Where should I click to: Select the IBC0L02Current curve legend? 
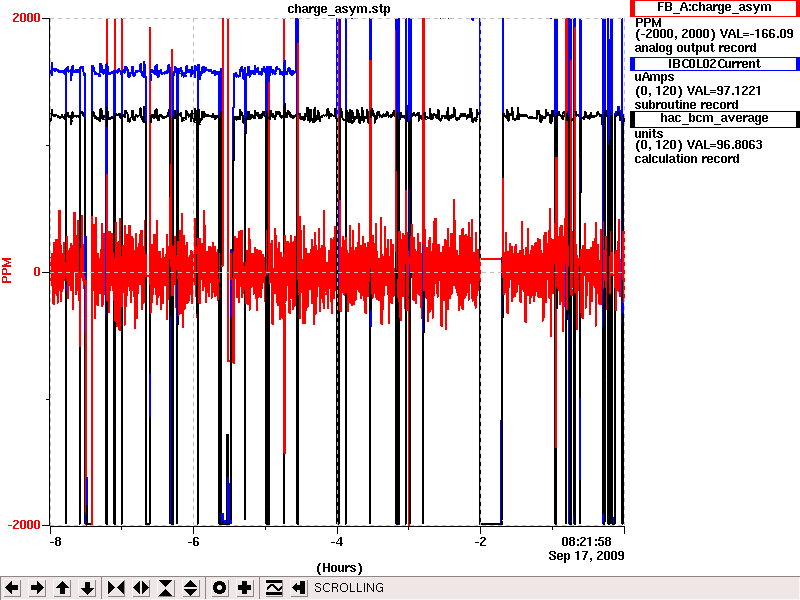pyautogui.click(x=714, y=64)
